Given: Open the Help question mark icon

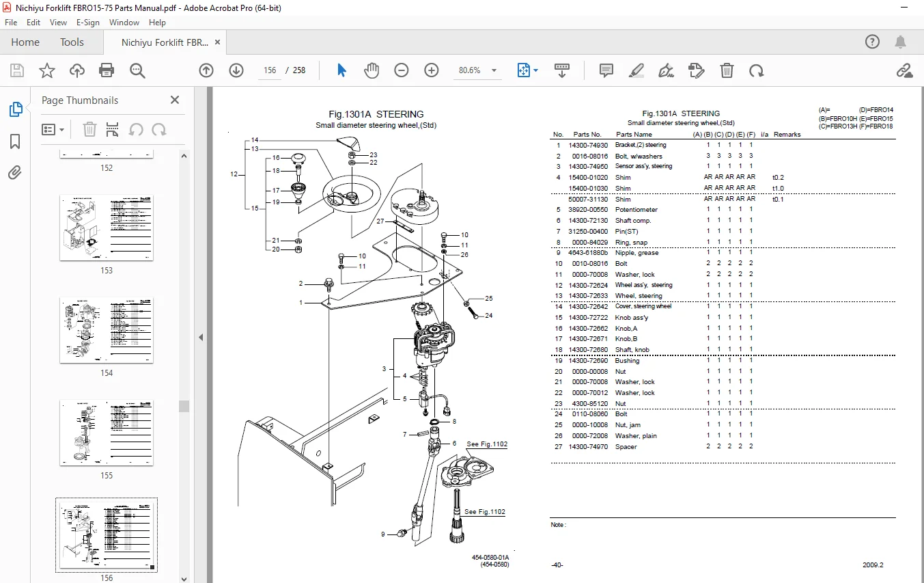Looking at the screenshot, I should (x=873, y=42).
